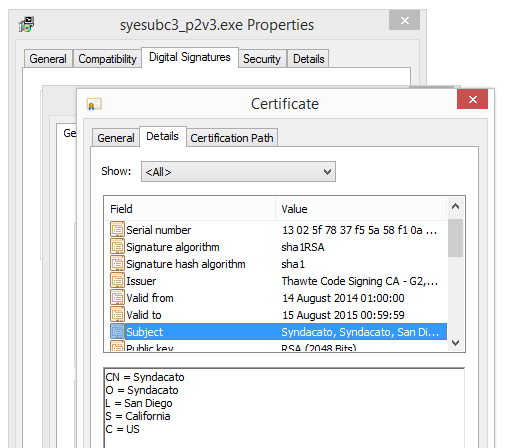Click the Thawte Code Signing CA value
This screenshot has height=448, width=511.
click(359, 281)
